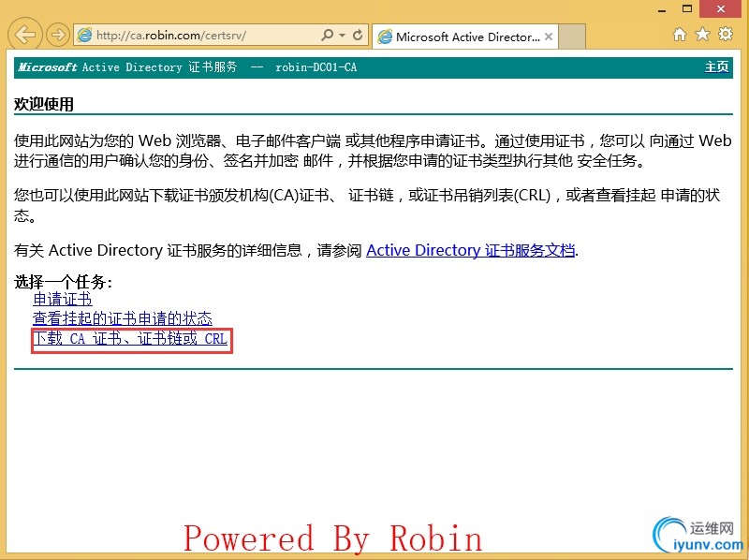Viewport: 749px width, 560px height.
Task: Maximize the browser window
Action: 687,8
